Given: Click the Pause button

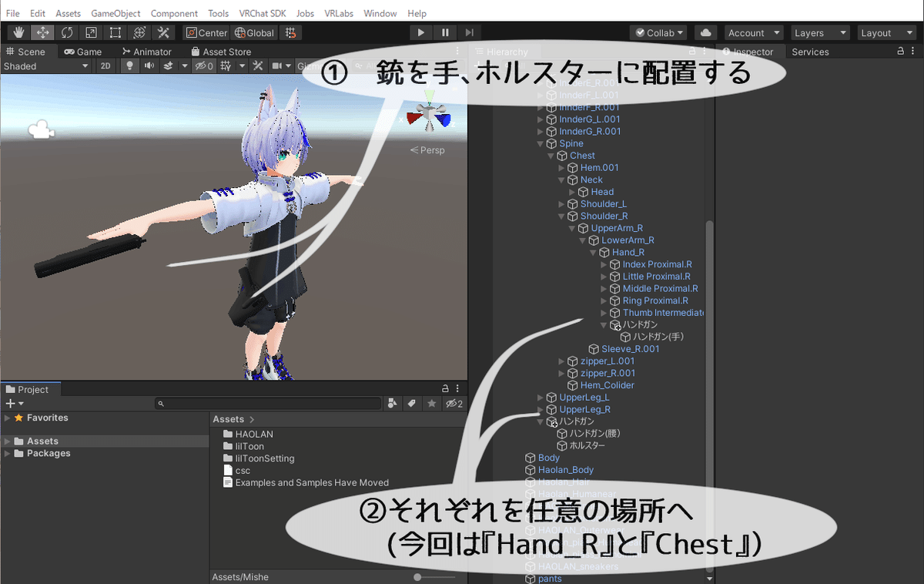Looking at the screenshot, I should [445, 32].
